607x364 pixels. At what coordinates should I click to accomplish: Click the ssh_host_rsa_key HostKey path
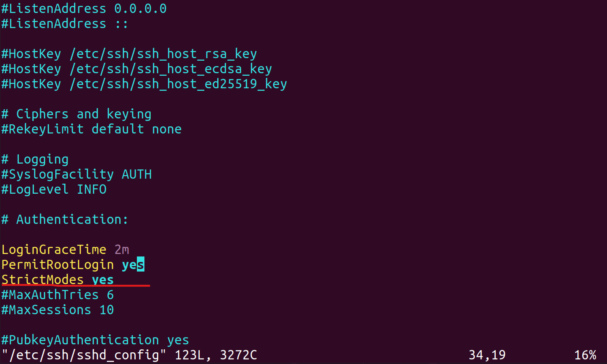(x=163, y=54)
